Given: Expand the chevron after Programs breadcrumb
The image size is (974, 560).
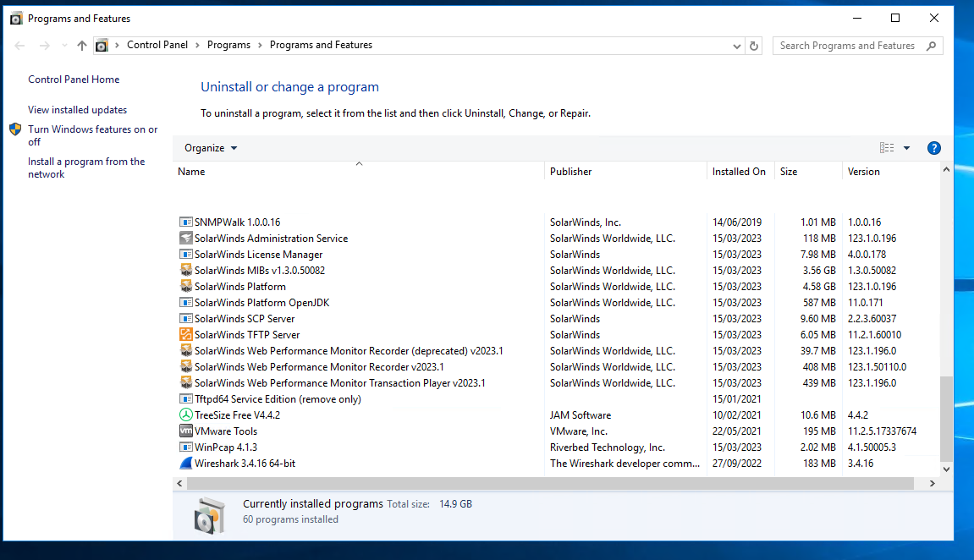Looking at the screenshot, I should point(260,46).
